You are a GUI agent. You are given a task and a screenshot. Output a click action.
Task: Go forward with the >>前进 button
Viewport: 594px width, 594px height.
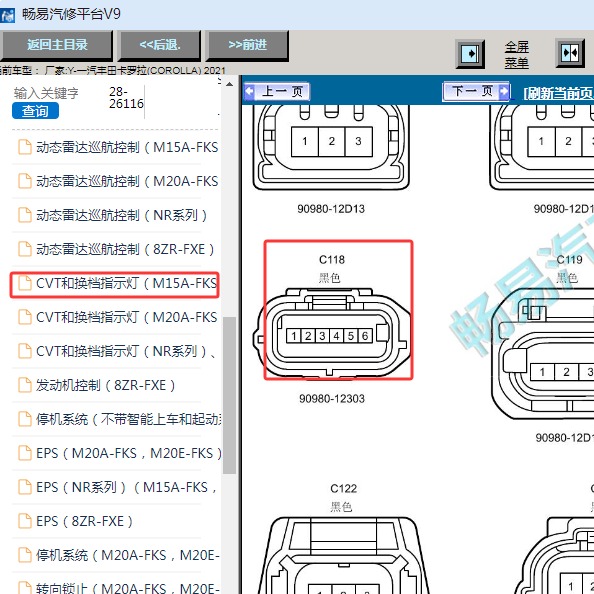[247, 45]
